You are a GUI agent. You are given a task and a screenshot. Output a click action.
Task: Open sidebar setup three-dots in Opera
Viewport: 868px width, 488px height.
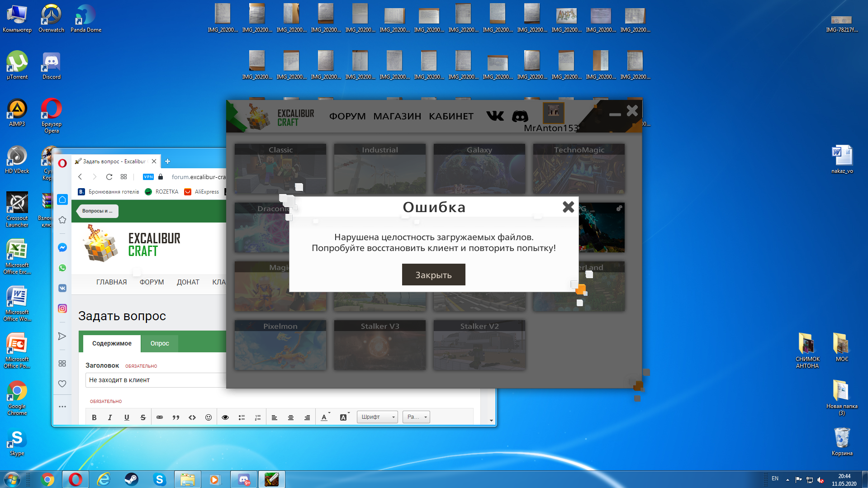pyautogui.click(x=62, y=407)
